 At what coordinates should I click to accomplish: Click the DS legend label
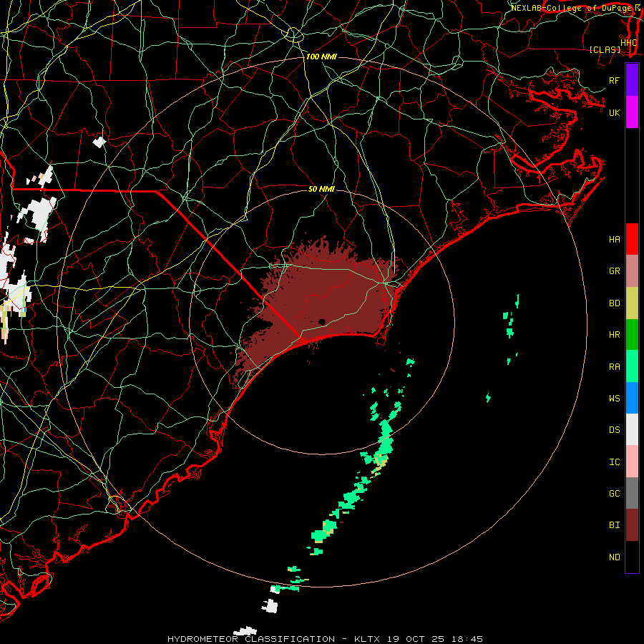614,430
